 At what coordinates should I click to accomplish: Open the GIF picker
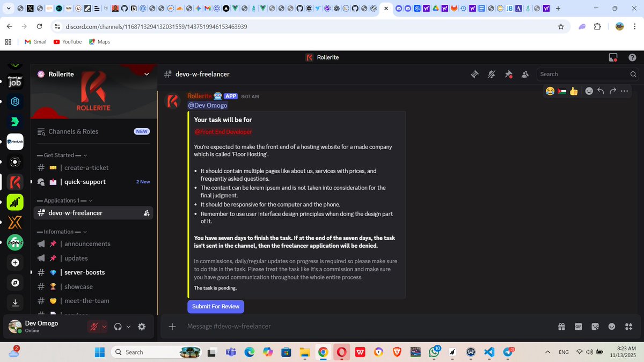[x=579, y=326]
